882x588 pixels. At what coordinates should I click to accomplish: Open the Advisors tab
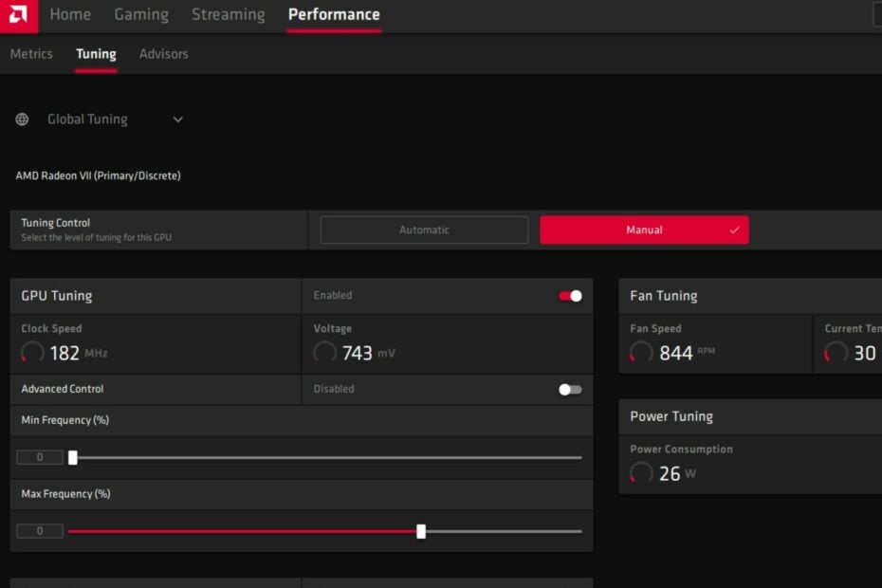(x=163, y=54)
